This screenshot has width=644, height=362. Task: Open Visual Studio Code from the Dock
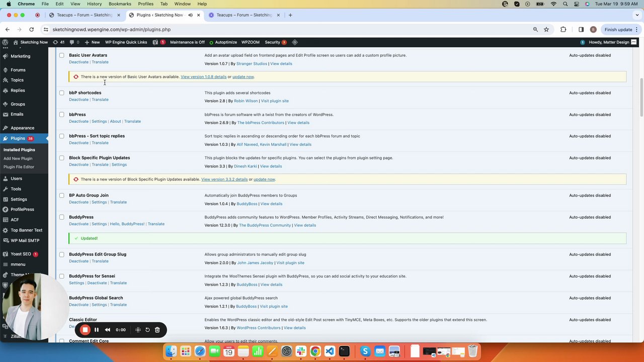[330, 351]
